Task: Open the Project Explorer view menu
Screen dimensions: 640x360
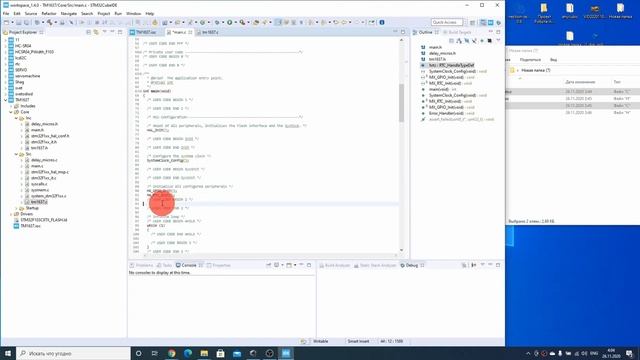Action: tap(104, 32)
